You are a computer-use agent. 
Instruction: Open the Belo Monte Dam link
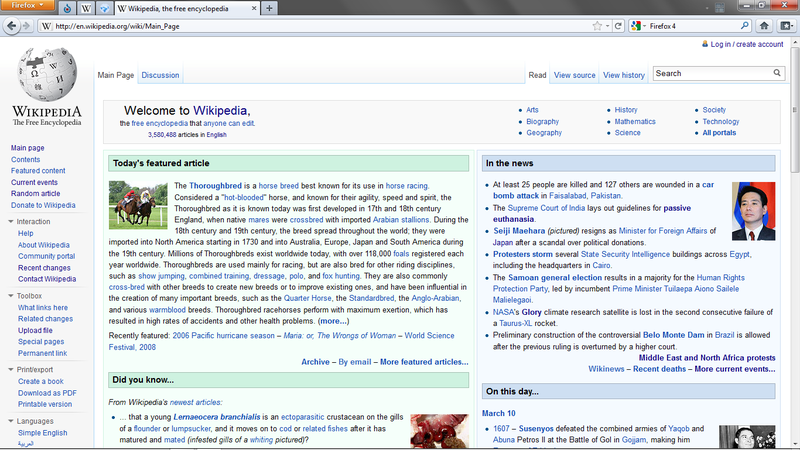(x=673, y=335)
